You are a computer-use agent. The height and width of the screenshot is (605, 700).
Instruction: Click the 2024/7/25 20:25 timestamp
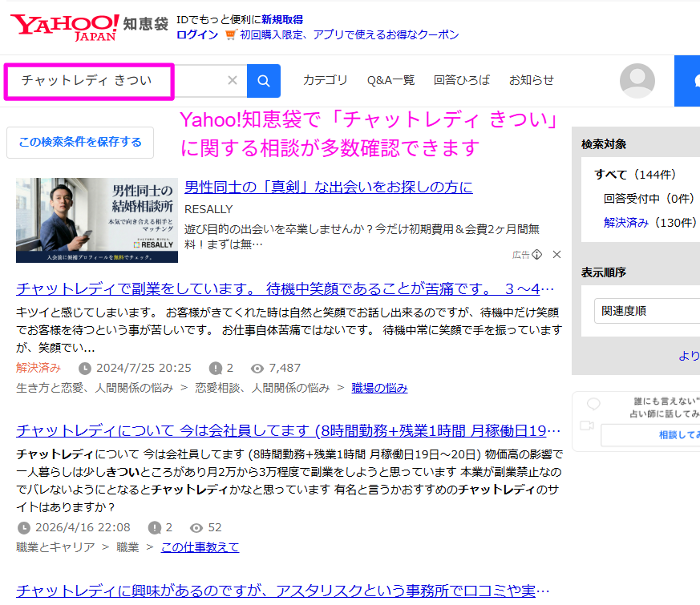[144, 368]
